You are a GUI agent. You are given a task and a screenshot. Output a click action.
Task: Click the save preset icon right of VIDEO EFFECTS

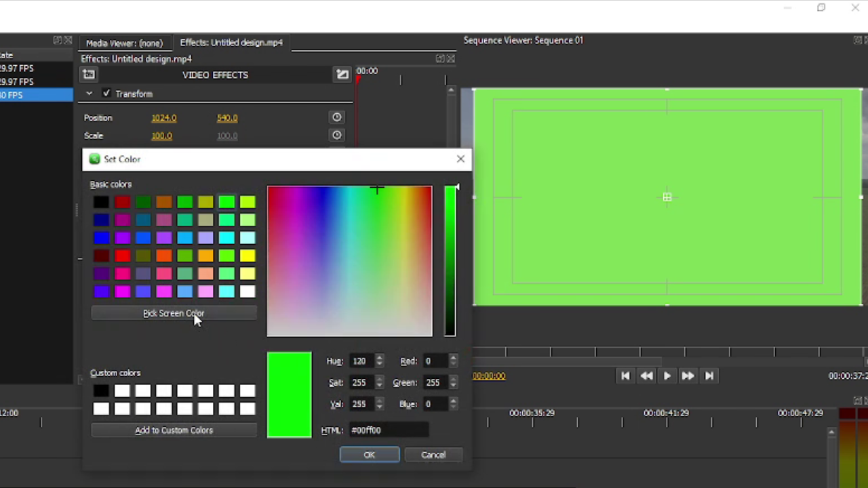342,75
